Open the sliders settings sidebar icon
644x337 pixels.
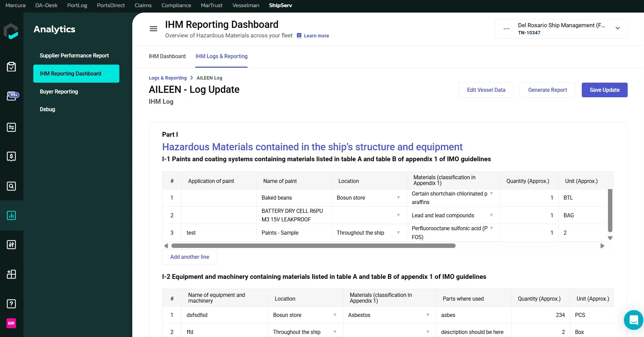[11, 245]
